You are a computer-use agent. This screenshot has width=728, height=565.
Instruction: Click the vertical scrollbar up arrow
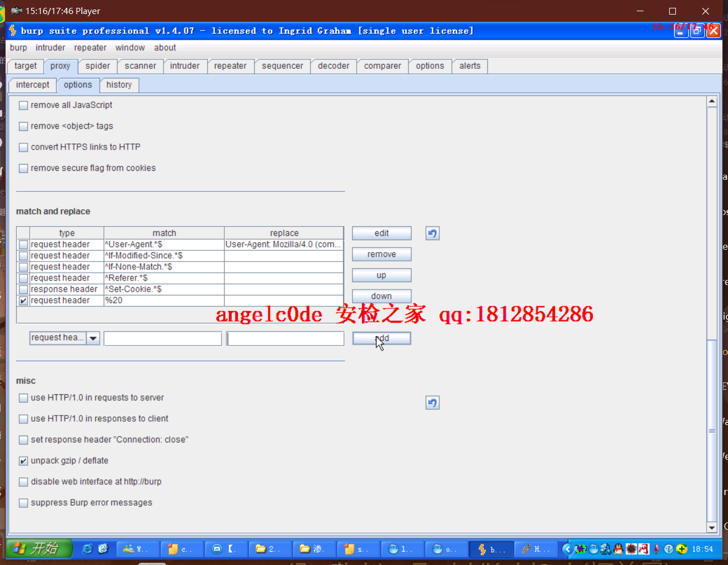(x=712, y=102)
